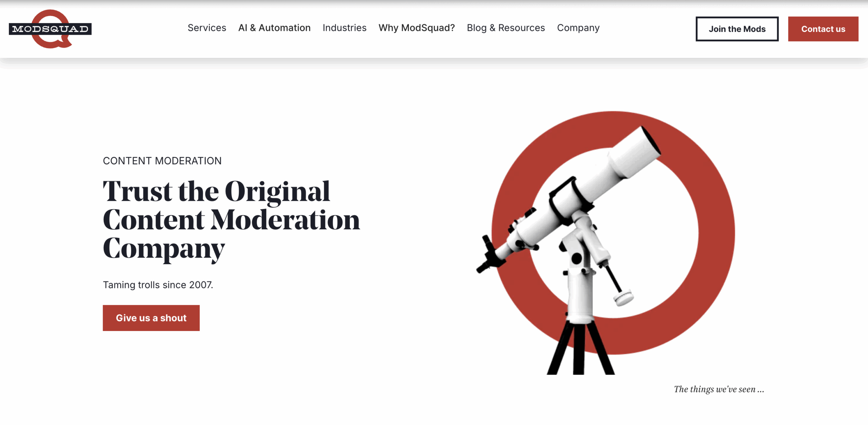Click "The things we've seen" caption
The width and height of the screenshot is (868, 425).
(x=719, y=389)
